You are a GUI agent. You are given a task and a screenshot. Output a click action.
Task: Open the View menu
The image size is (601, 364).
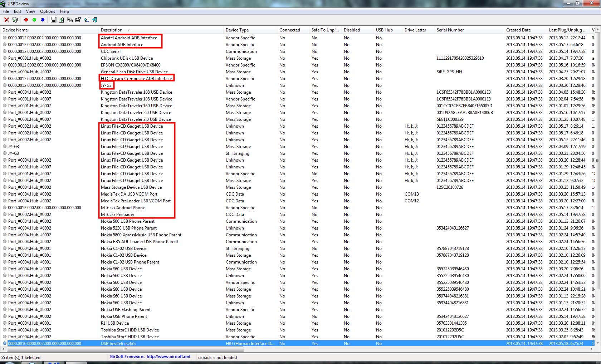point(30,11)
